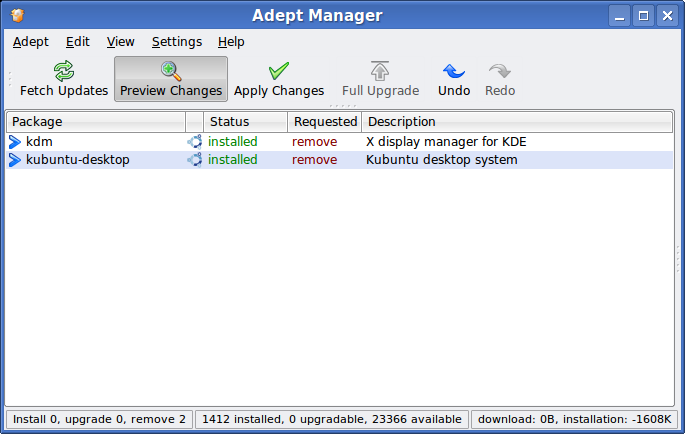
Task: Select the kubuntu-desktop package name
Action: [x=78, y=160]
